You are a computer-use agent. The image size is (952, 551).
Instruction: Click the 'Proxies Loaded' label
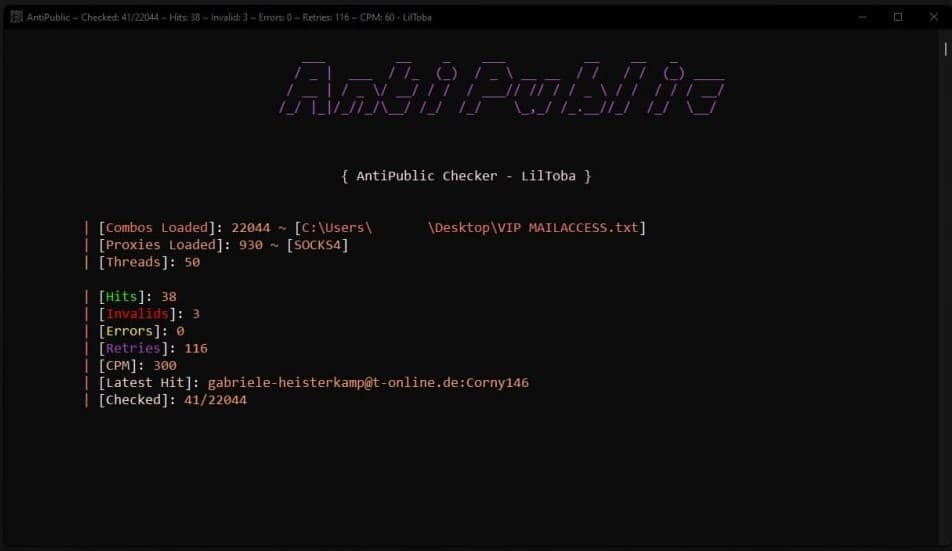click(161, 245)
